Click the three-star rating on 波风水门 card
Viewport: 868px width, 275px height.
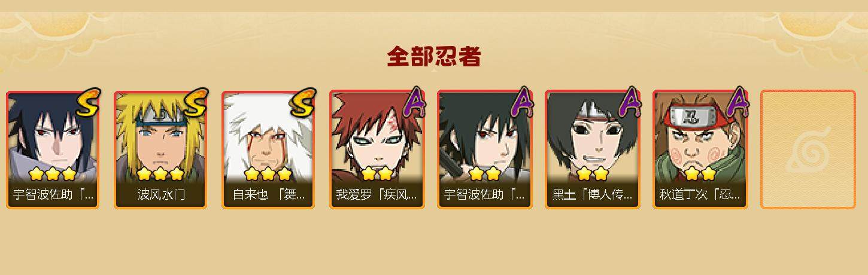point(160,174)
